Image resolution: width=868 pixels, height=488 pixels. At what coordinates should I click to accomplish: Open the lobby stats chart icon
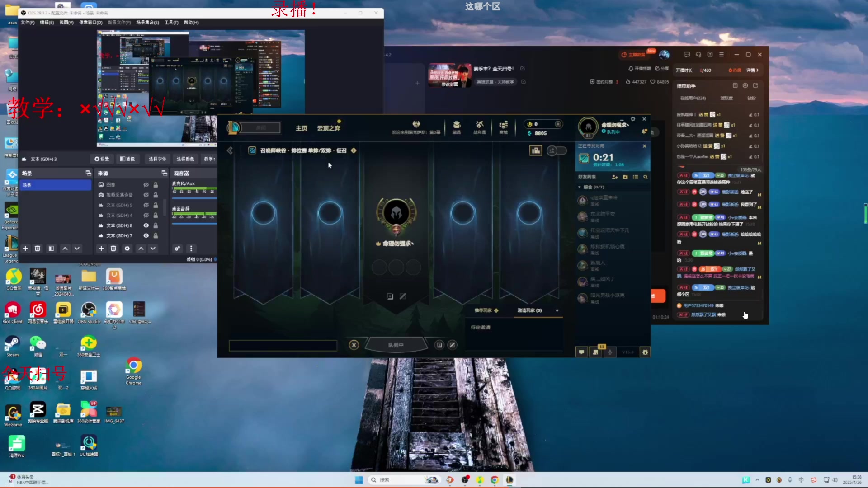tap(536, 150)
